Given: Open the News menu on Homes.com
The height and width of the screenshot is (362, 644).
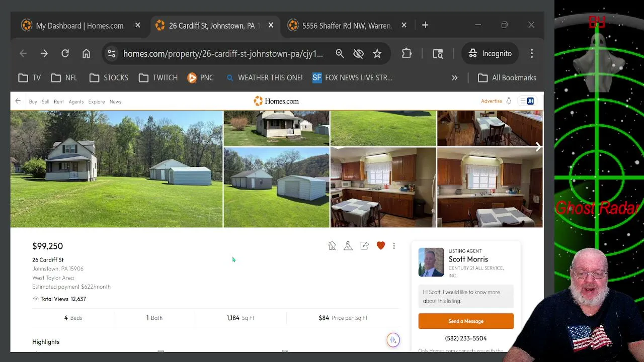Looking at the screenshot, I should point(115,102).
